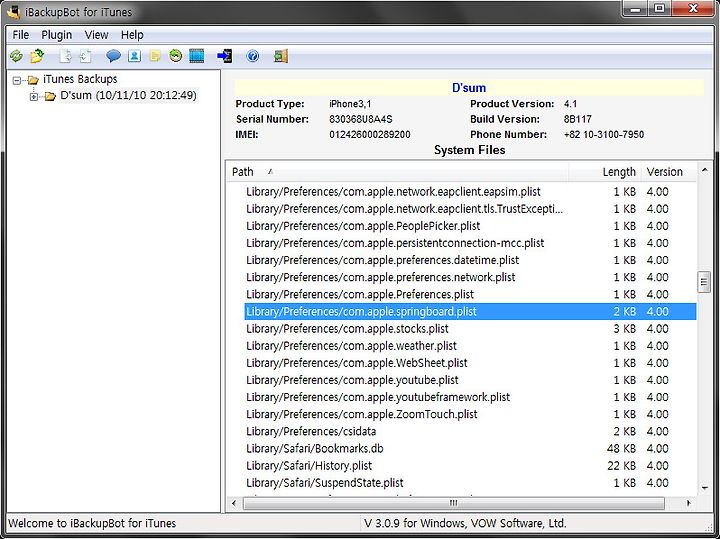Select the iTunes Backups tree label

(x=80, y=79)
